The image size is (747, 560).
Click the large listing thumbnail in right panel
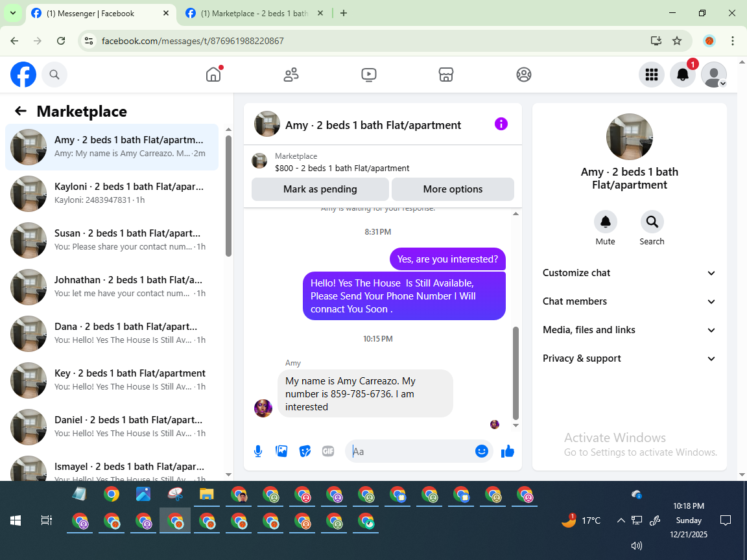pos(630,137)
